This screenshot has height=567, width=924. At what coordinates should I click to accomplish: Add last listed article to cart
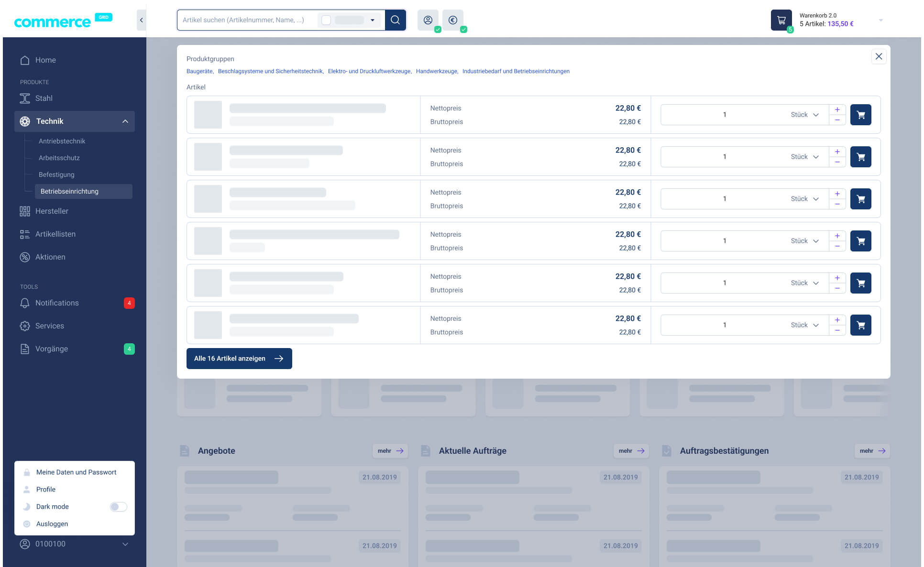click(x=860, y=325)
